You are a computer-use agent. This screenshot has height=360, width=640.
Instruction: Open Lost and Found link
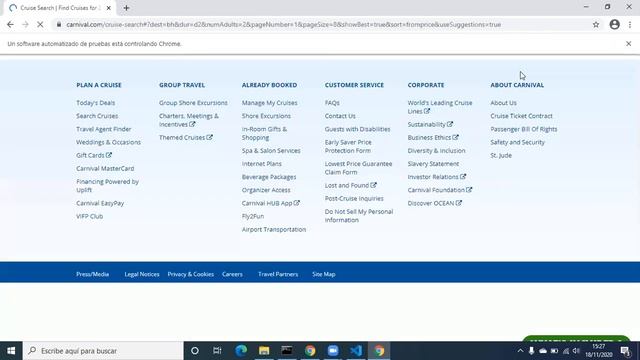(x=351, y=185)
